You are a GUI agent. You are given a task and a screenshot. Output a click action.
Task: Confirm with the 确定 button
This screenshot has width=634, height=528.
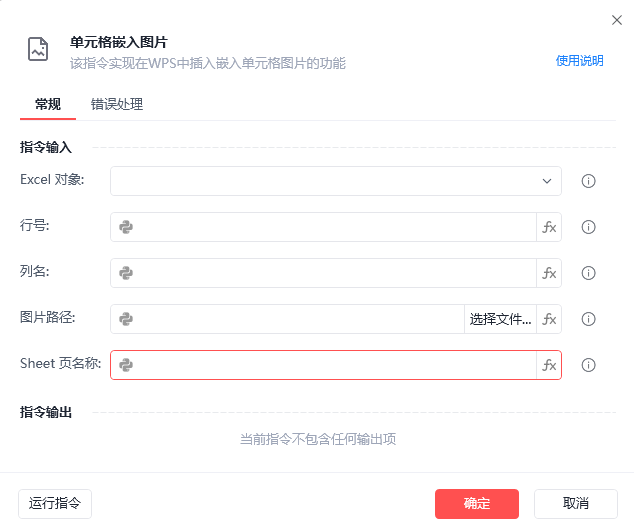477,503
